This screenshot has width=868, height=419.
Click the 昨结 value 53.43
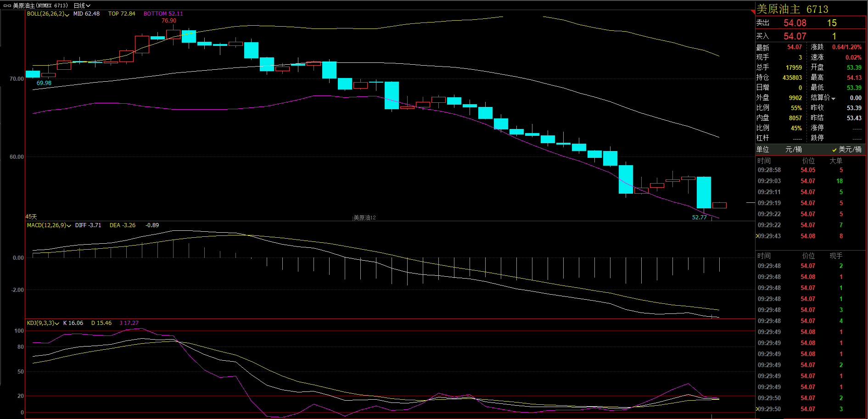(854, 118)
